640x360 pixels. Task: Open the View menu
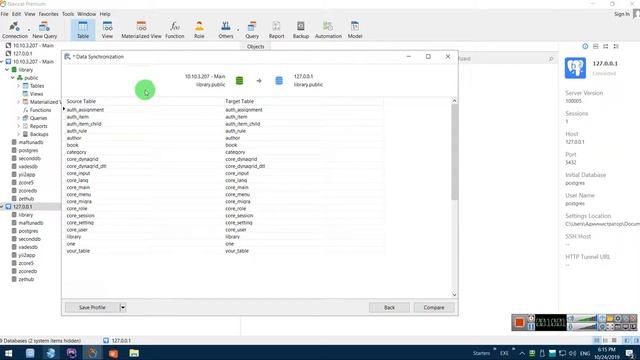click(x=30, y=14)
